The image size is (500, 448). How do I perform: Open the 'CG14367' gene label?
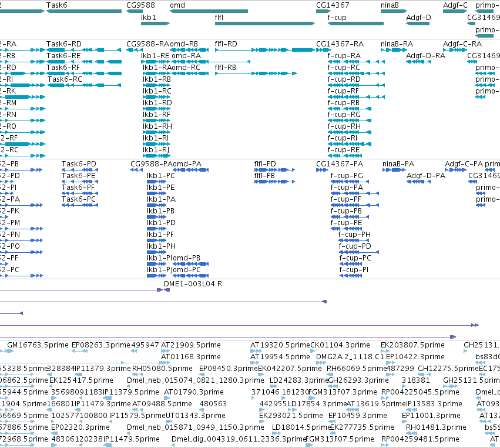click(x=333, y=5)
